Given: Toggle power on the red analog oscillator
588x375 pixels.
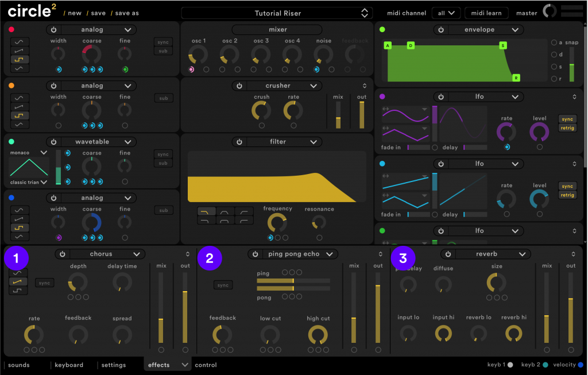Looking at the screenshot, I should click(x=53, y=30).
